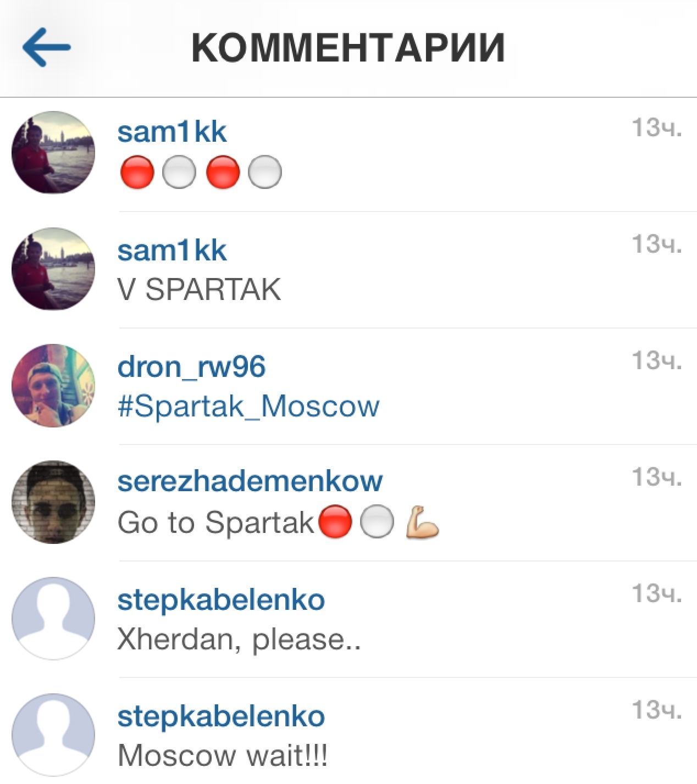
Task: Tap the first red circle emoji in sam1kk comment
Action: coord(137,172)
